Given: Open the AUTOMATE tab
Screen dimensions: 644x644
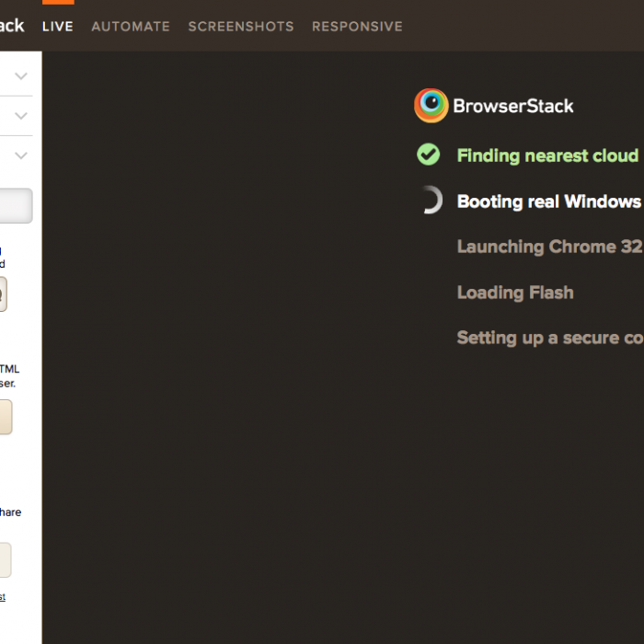Looking at the screenshot, I should pos(131,27).
